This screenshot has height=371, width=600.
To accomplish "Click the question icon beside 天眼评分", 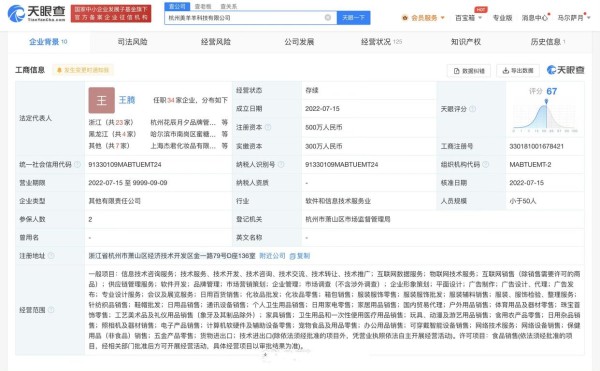I will click(x=473, y=109).
